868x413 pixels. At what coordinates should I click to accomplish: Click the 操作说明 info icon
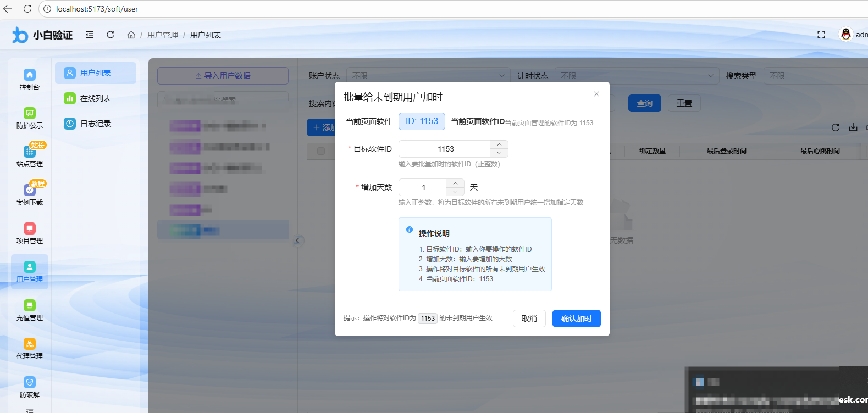[410, 230]
